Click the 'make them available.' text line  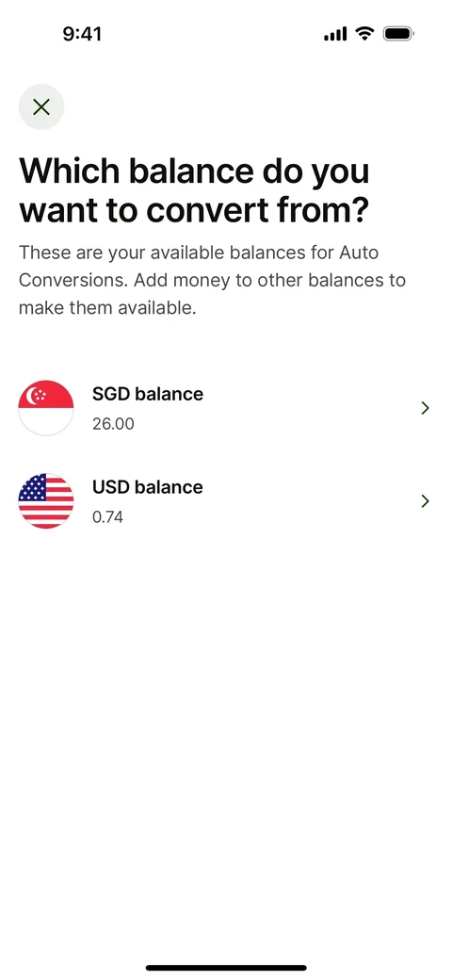pyautogui.click(x=107, y=308)
